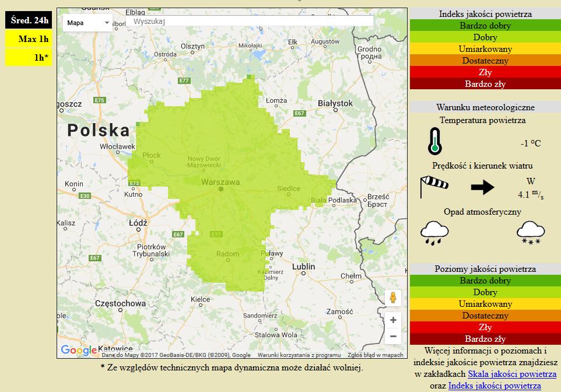Click Dobry swatch in Poziomy legend
The height and width of the screenshot is (392, 561).
485,292
